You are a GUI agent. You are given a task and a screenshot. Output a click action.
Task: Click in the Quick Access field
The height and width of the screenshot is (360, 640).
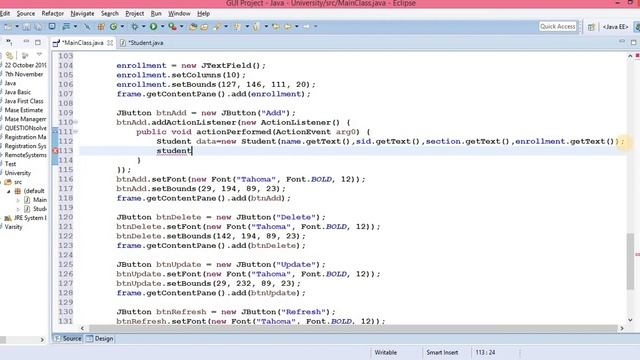(558, 27)
